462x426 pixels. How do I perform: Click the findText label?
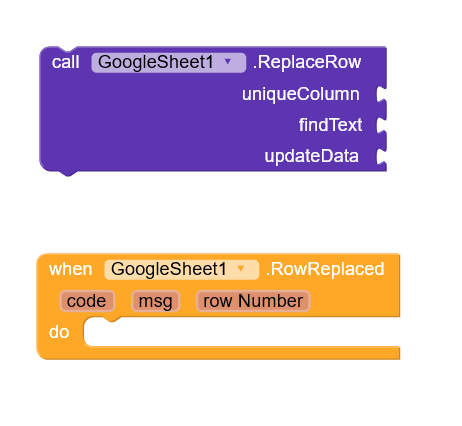pyautogui.click(x=330, y=125)
